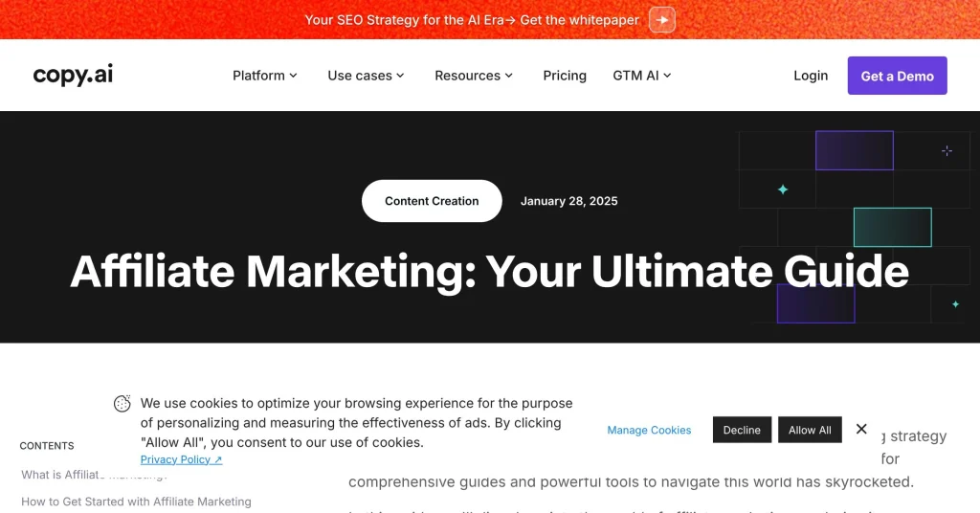
Task: Select the Content Creation category tag
Action: (432, 201)
